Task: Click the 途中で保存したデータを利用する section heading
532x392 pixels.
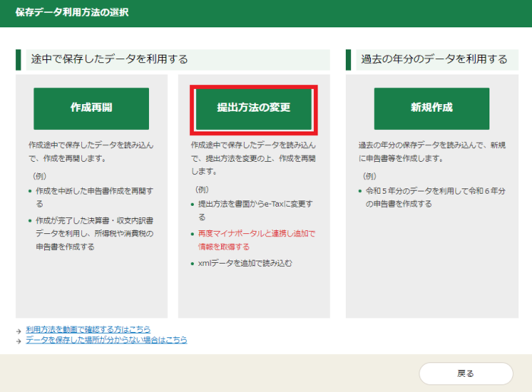Action: pyautogui.click(x=109, y=59)
